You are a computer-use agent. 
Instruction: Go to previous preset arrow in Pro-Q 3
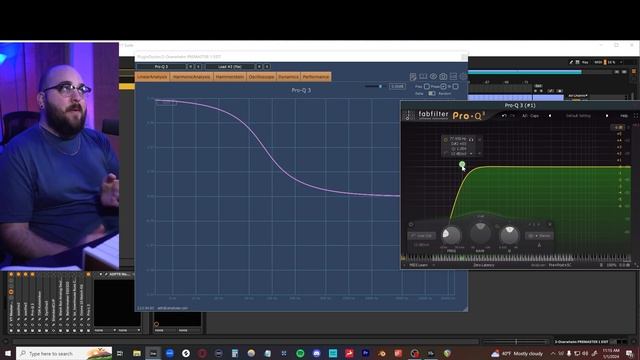pos(550,116)
